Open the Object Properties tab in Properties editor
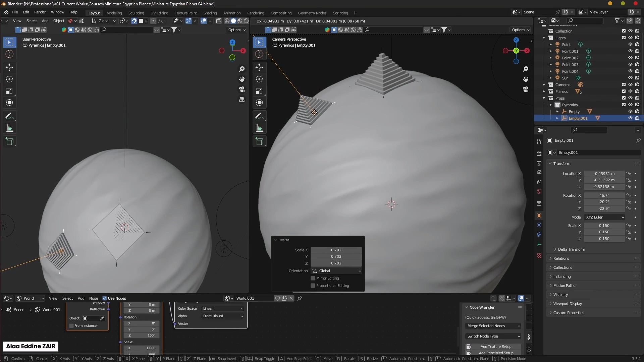This screenshot has width=644, height=362. click(x=539, y=216)
